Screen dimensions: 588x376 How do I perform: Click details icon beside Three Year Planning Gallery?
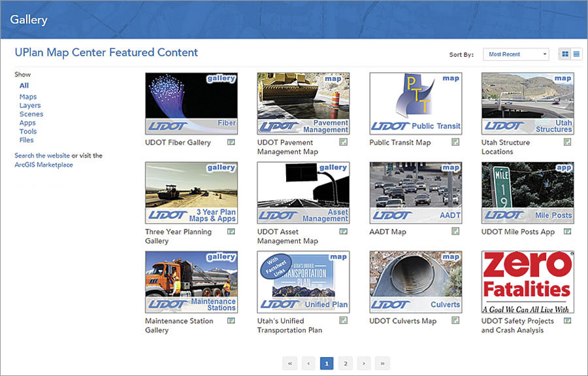[231, 231]
